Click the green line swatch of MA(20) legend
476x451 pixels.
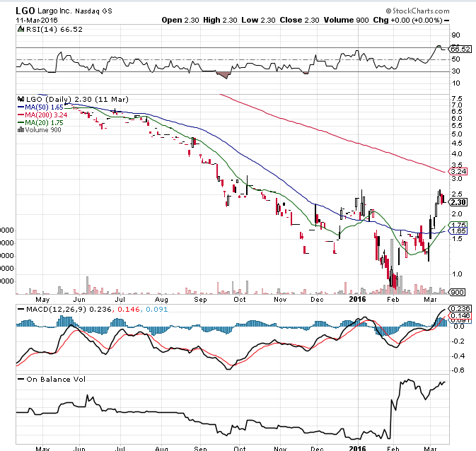coord(21,122)
